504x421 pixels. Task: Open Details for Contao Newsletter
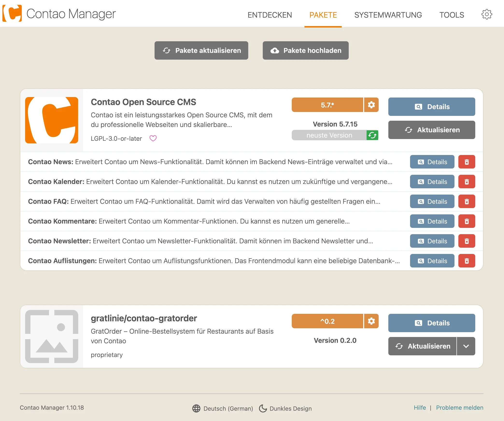[x=432, y=241]
